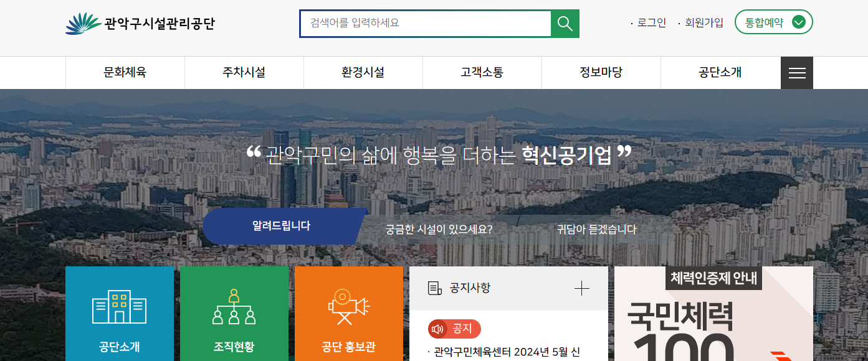
Task: Click the plus icon beside 공지사항
Action: pos(581,288)
